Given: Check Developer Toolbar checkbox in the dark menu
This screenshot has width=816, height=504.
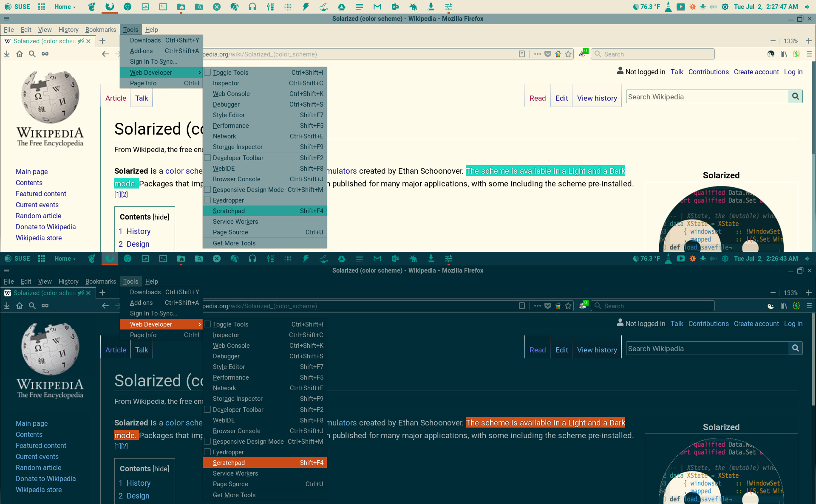Looking at the screenshot, I should 207,409.
